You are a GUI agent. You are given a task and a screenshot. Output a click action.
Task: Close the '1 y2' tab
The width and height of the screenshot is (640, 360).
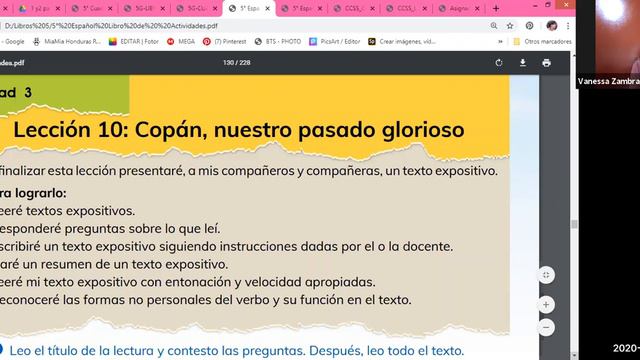coord(58,8)
